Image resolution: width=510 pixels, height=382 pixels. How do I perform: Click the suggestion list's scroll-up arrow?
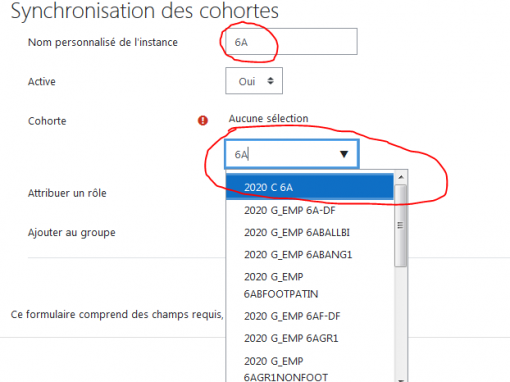point(401,177)
